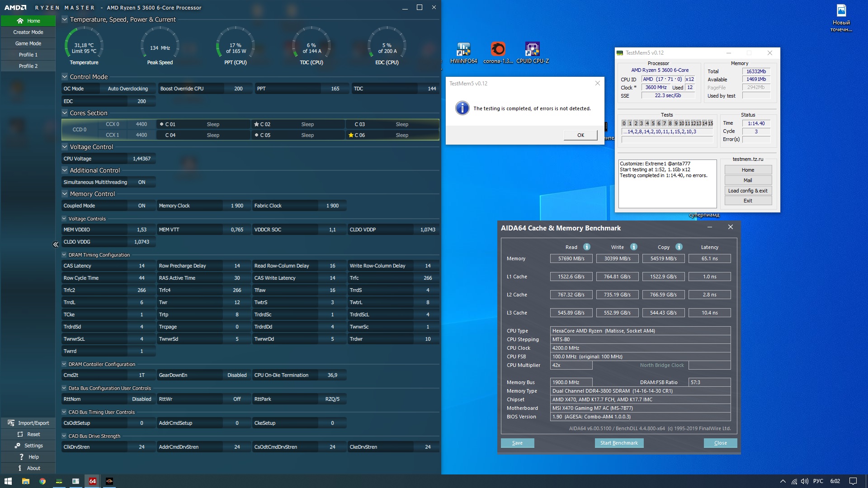
Task: Collapse the DRAM Timing Configuration section
Action: [64, 255]
